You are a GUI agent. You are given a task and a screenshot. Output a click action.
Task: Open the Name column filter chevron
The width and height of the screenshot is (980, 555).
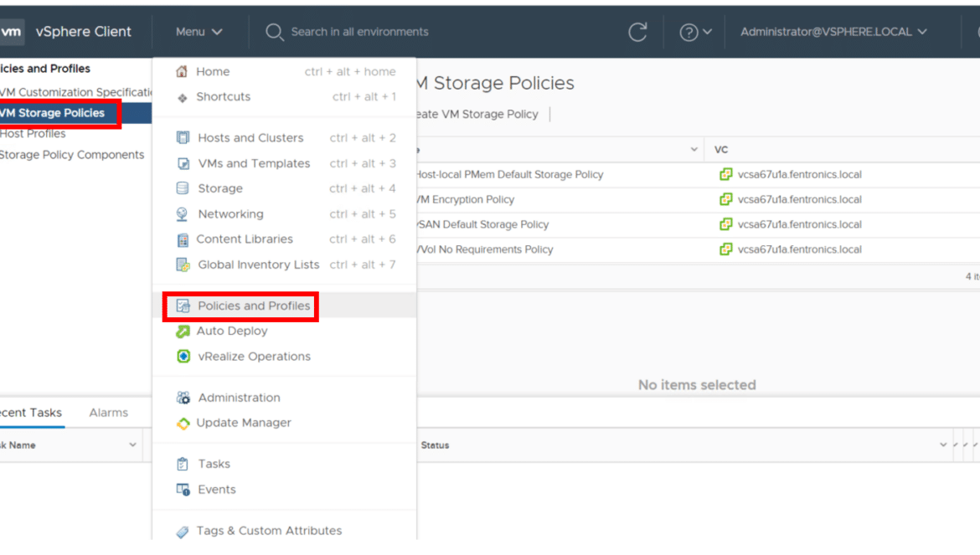point(694,150)
